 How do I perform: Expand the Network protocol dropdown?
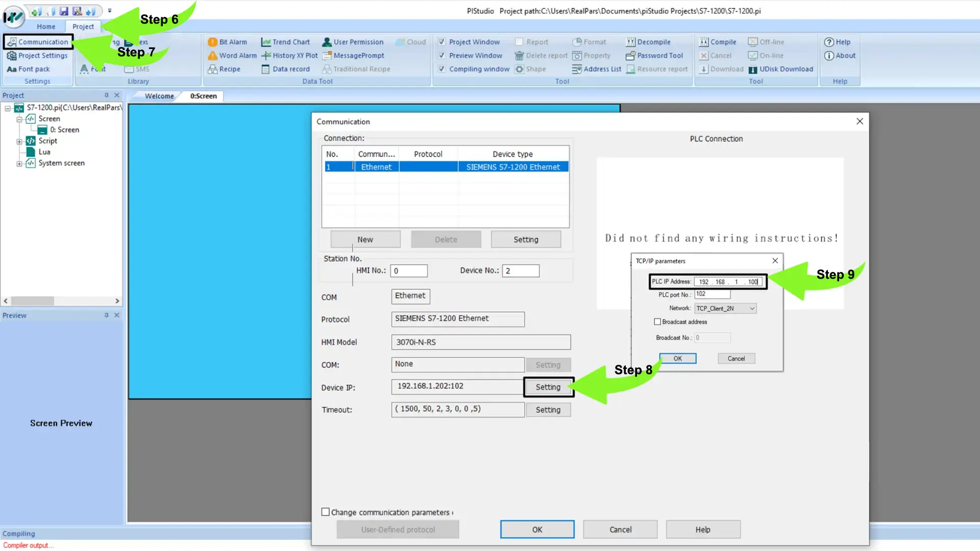coord(751,308)
